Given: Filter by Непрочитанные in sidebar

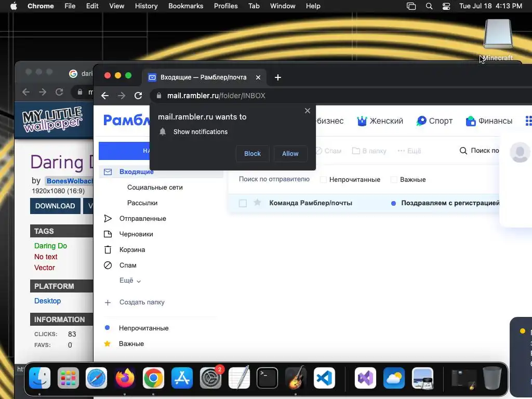Looking at the screenshot, I should 143,328.
